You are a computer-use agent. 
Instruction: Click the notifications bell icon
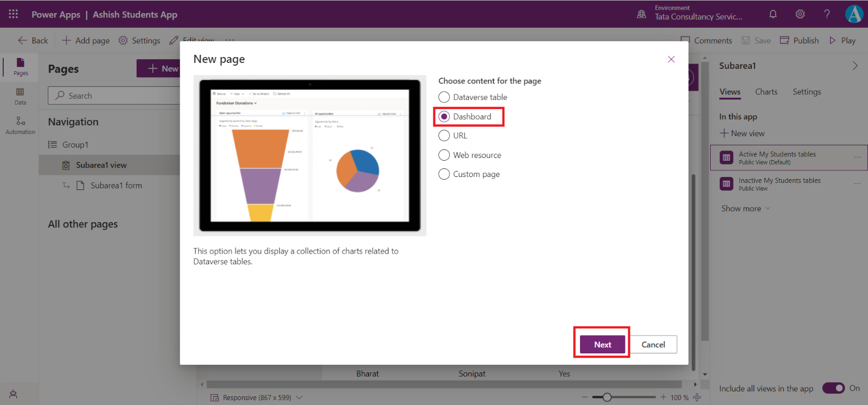[773, 14]
